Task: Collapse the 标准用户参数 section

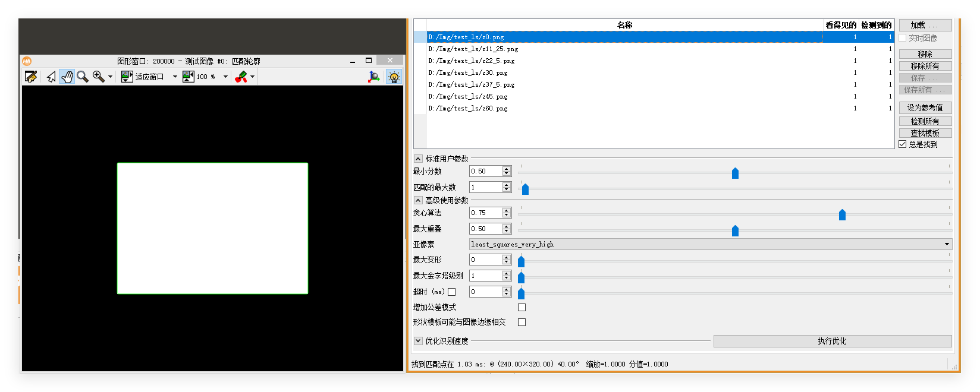Action: click(418, 159)
